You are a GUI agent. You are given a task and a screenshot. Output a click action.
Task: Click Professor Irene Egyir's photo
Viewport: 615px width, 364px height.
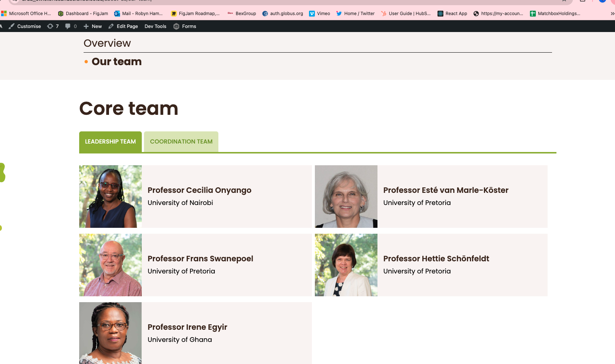[x=110, y=333]
